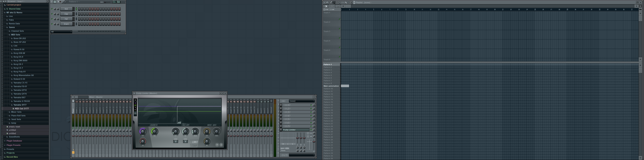This screenshot has height=160, width=644.
Task: Open mixer effect slot 3 menu arrow
Action: (281, 112)
